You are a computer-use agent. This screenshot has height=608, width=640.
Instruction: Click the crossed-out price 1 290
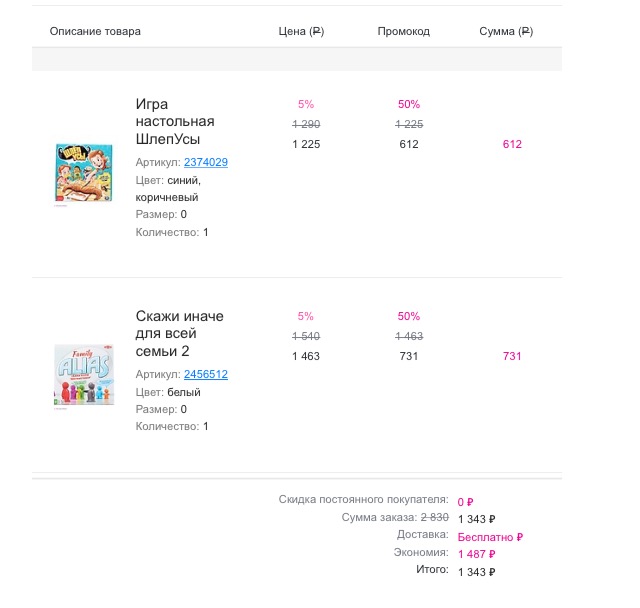point(306,124)
